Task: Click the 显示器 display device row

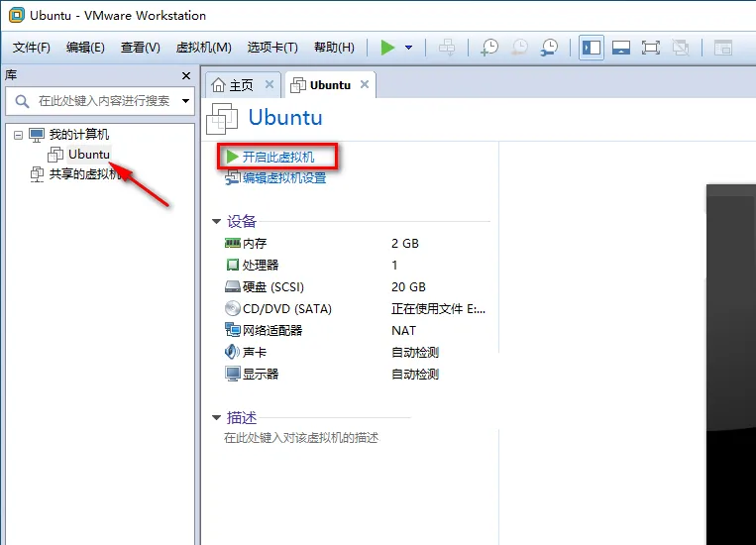Action: [357, 374]
